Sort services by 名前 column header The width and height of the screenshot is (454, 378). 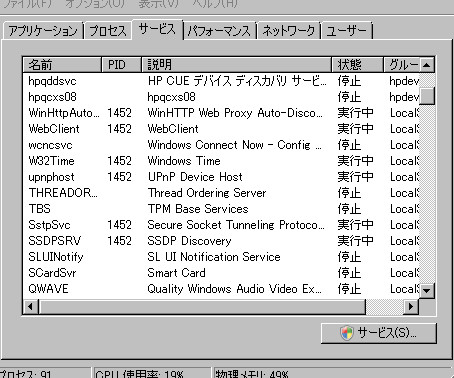(62, 64)
